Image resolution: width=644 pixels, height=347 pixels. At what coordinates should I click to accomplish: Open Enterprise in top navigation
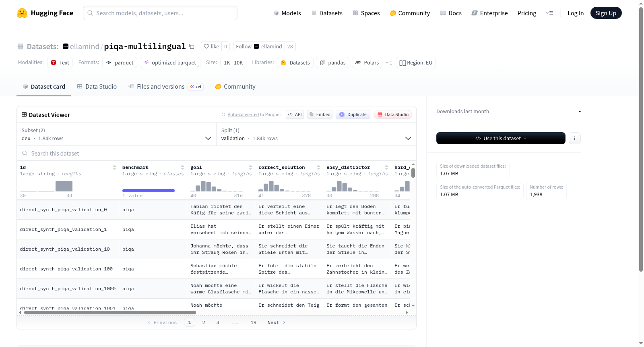pos(489,13)
